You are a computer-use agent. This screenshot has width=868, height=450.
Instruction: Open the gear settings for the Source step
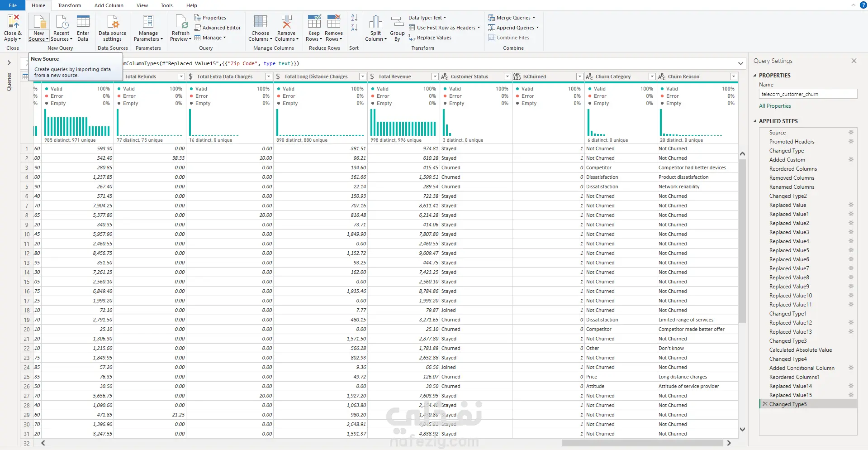(851, 133)
